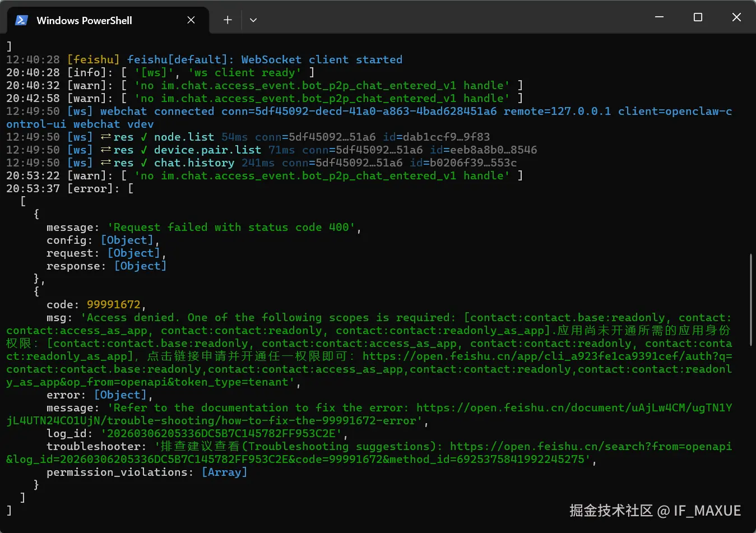Click the '[feishu]' tag at 12:40:28
The height and width of the screenshot is (533, 756).
pyautogui.click(x=94, y=60)
